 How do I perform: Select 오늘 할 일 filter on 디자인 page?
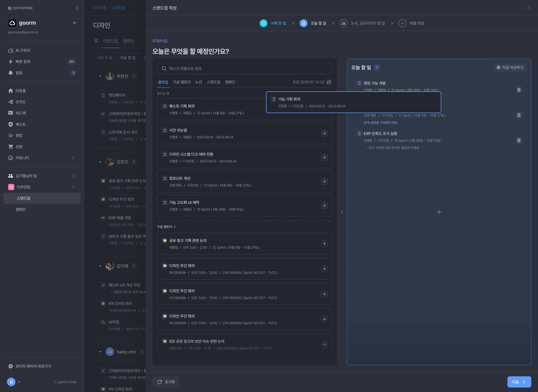[128, 58]
